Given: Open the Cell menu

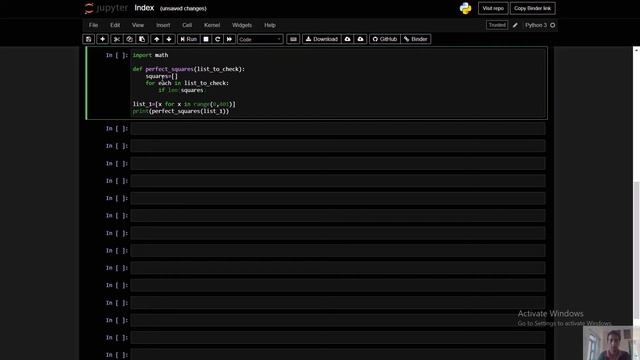Looking at the screenshot, I should click(x=187, y=25).
